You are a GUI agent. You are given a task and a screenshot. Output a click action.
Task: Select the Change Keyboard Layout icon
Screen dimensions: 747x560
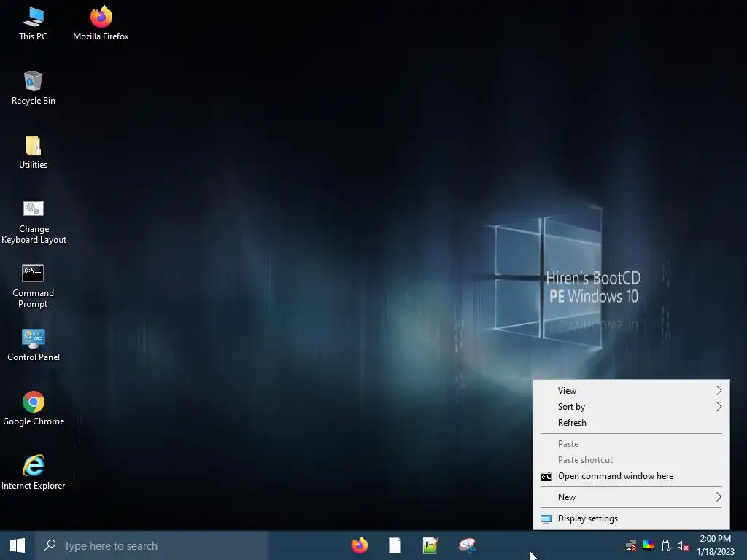click(x=34, y=222)
